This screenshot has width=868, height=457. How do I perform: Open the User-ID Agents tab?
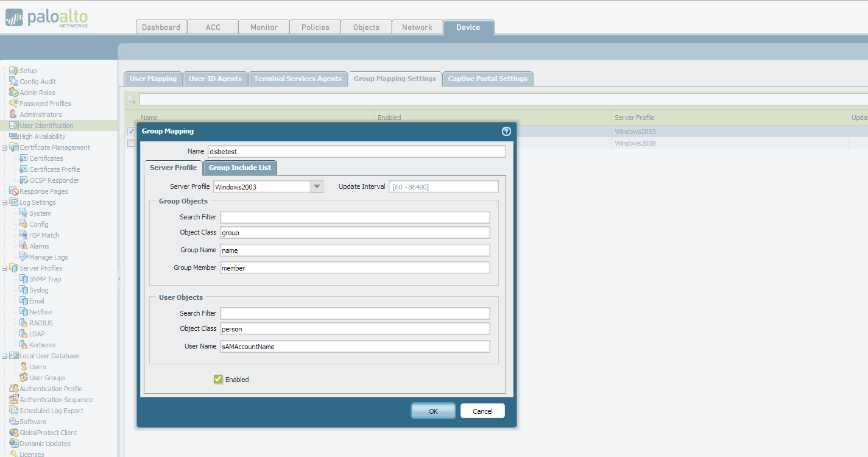click(x=215, y=79)
